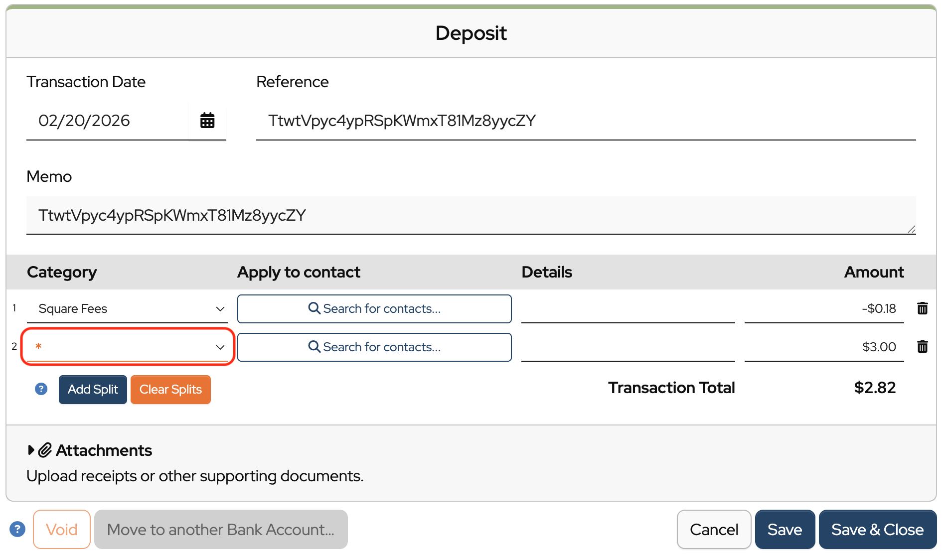Delete the Square Fees split row
This screenshot has height=560, width=945.
click(922, 308)
